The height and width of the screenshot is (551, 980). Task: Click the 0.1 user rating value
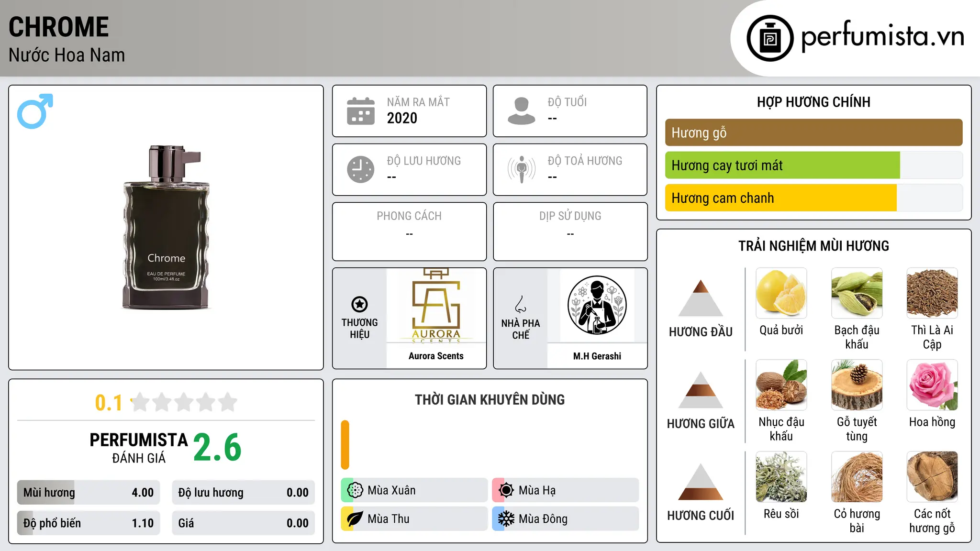tap(109, 403)
